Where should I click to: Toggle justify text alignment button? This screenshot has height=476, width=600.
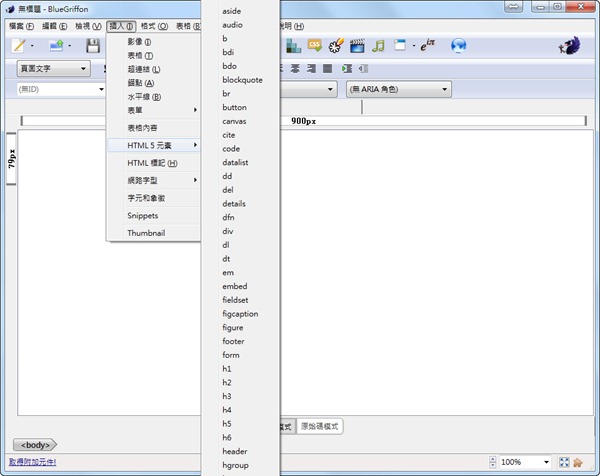coord(327,68)
